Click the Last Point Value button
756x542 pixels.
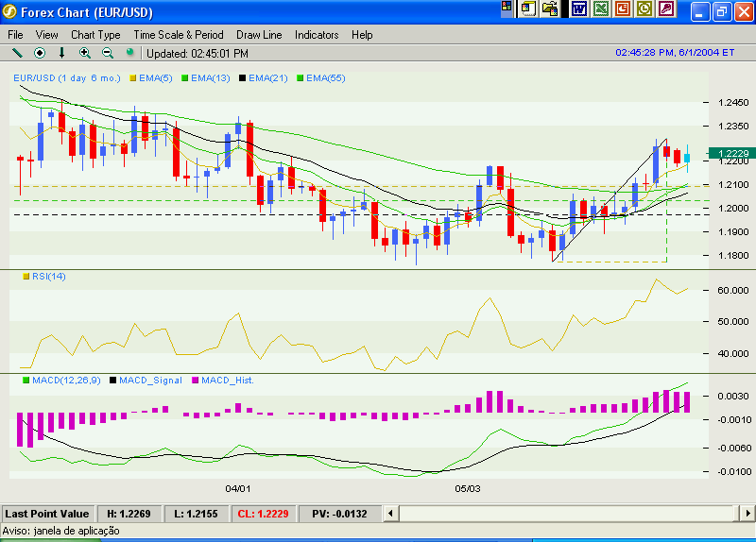[47, 514]
